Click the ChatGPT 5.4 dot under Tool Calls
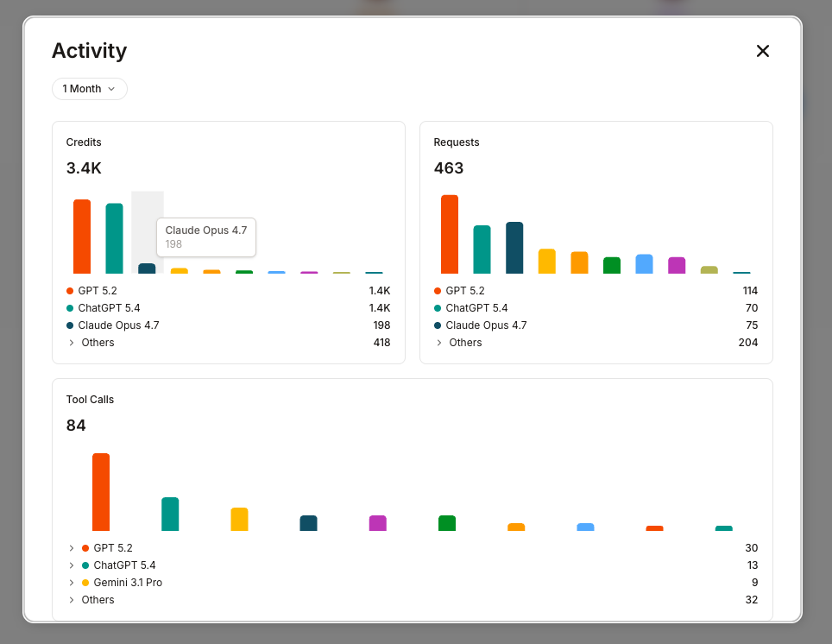This screenshot has height=644, width=832. coord(84,565)
